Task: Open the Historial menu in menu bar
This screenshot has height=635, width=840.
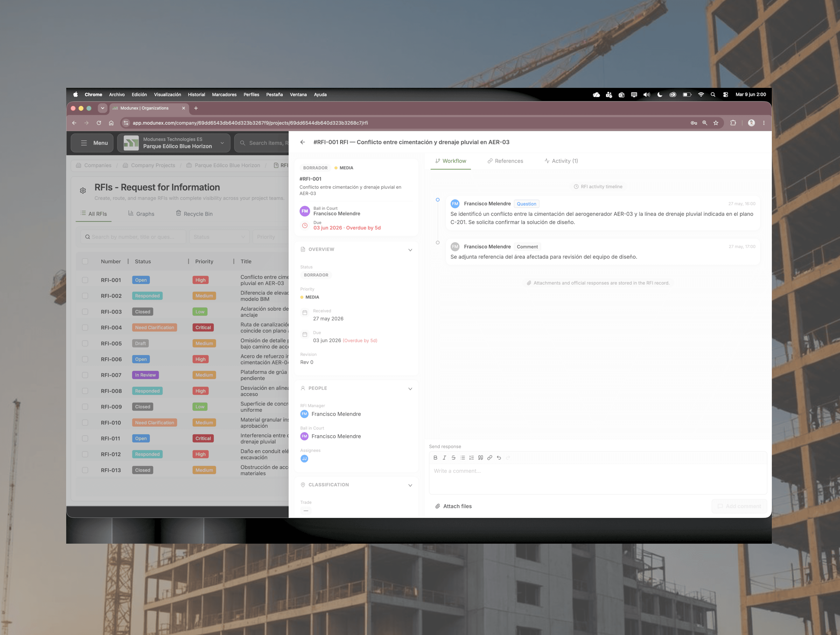Action: pos(196,94)
